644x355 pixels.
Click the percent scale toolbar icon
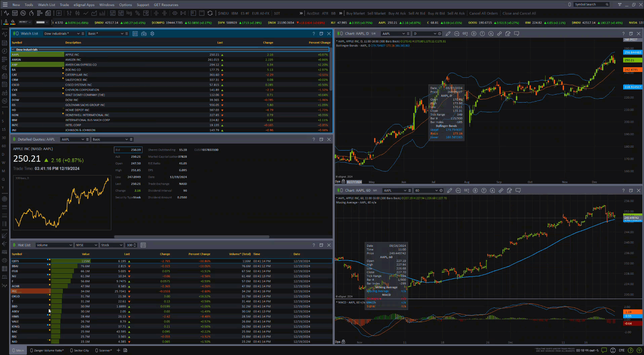(x=137, y=13)
